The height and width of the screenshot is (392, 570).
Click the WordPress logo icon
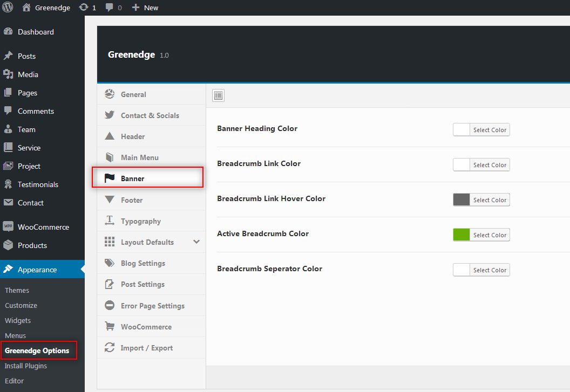tap(8, 7)
